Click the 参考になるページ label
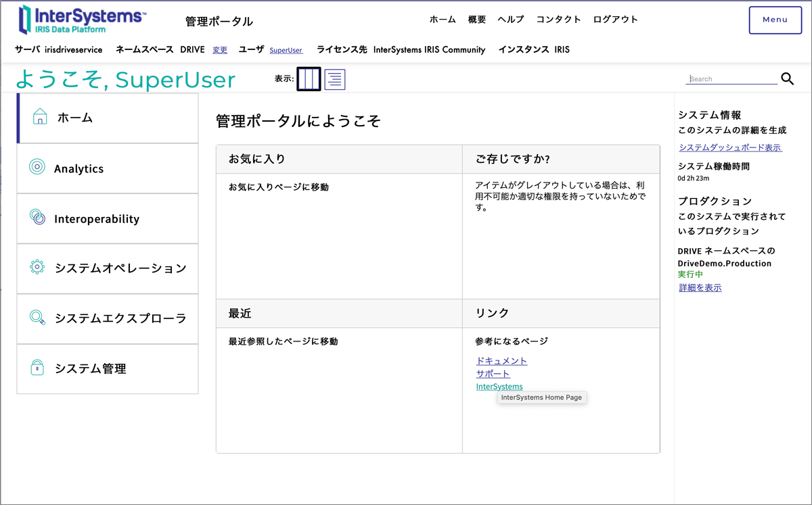This screenshot has height=505, width=812. (512, 341)
